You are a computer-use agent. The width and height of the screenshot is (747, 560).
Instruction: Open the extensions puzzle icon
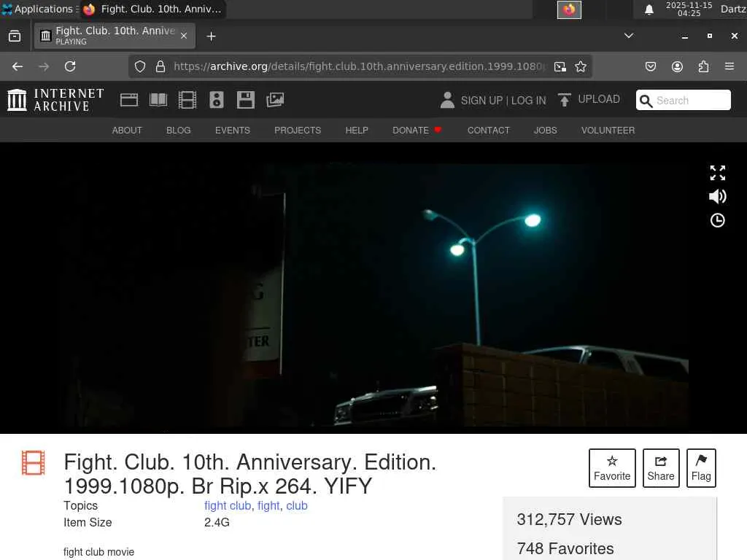703,66
